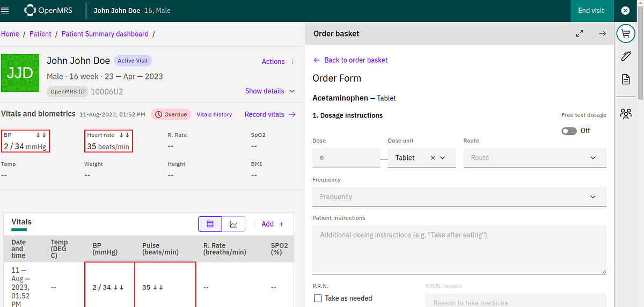This screenshot has width=644, height=307.
Task: Toggle Free text dosage switch
Action: click(569, 130)
